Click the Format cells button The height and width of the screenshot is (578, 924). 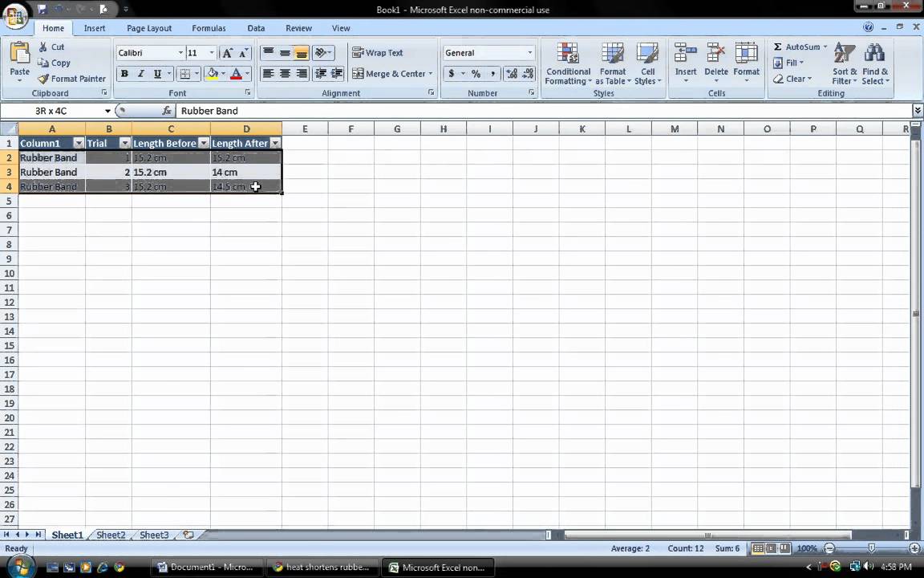(746, 63)
